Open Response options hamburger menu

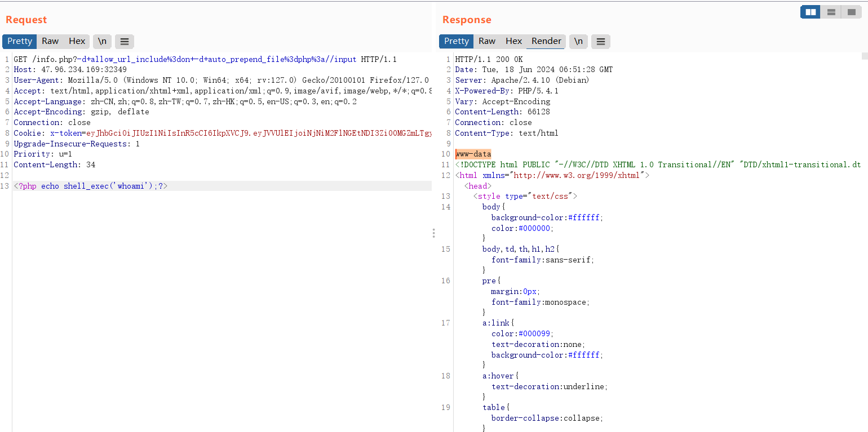click(x=601, y=41)
